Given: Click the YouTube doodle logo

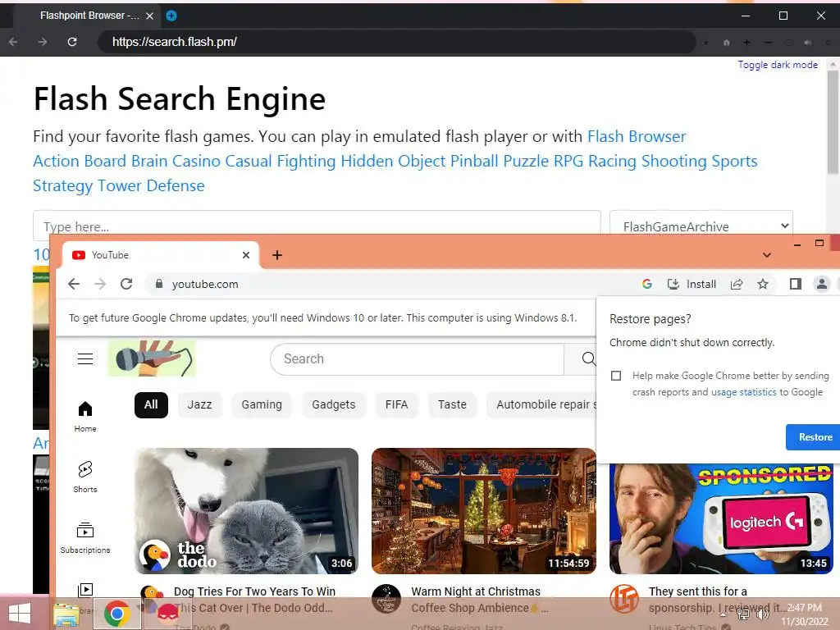Looking at the screenshot, I should point(152,358).
